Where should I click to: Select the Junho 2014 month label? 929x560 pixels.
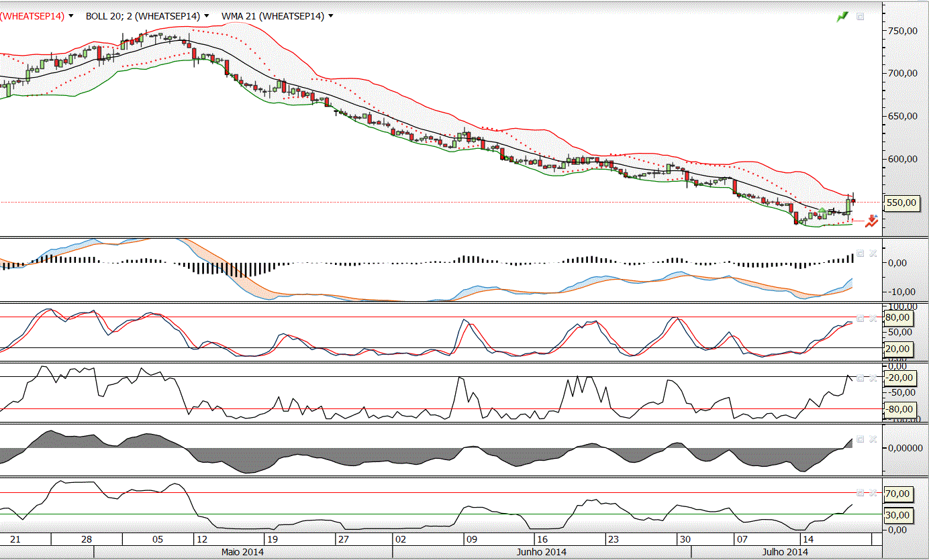pos(542,552)
